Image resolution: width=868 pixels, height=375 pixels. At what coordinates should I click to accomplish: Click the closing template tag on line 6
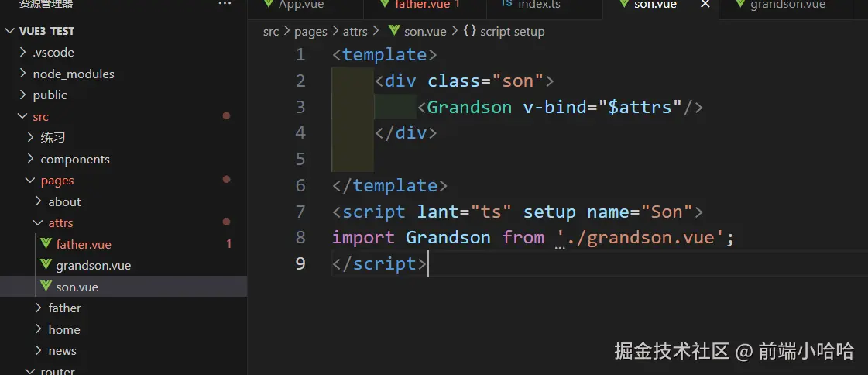click(x=389, y=185)
